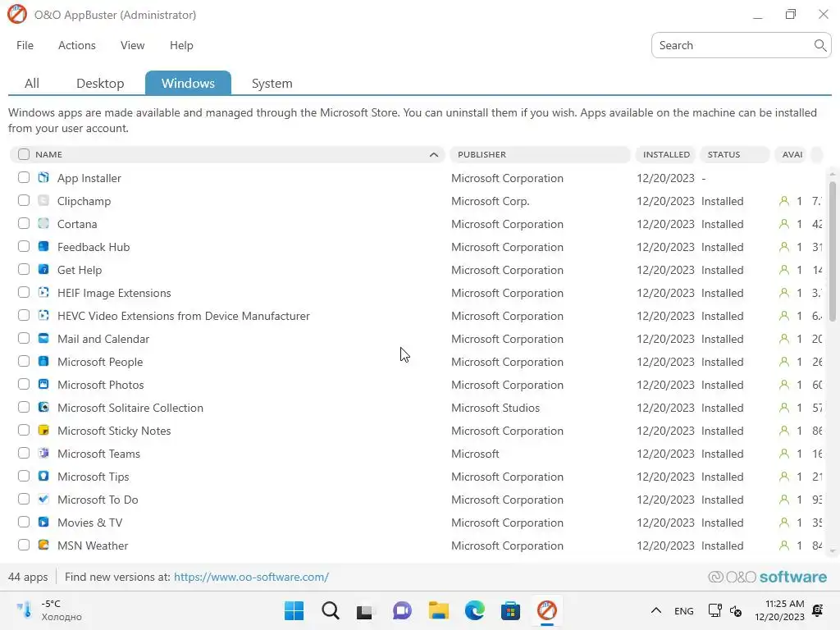
Task: Open taskbar Search
Action: (330, 610)
